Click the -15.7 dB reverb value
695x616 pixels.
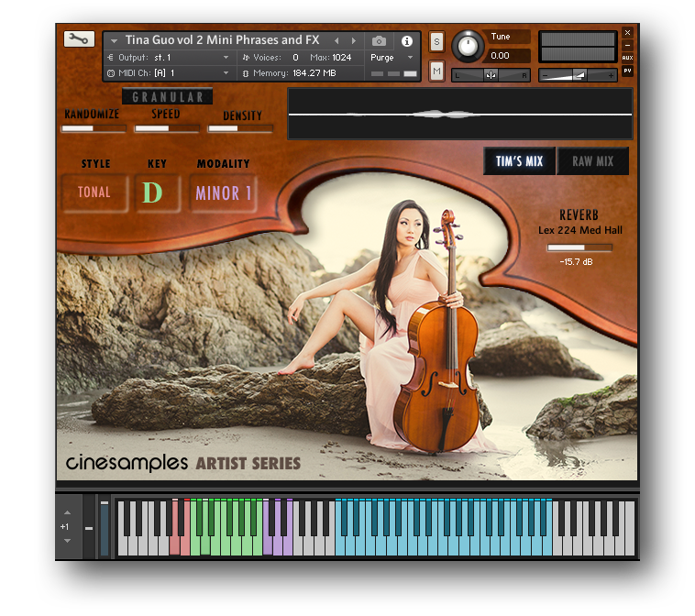tap(576, 262)
